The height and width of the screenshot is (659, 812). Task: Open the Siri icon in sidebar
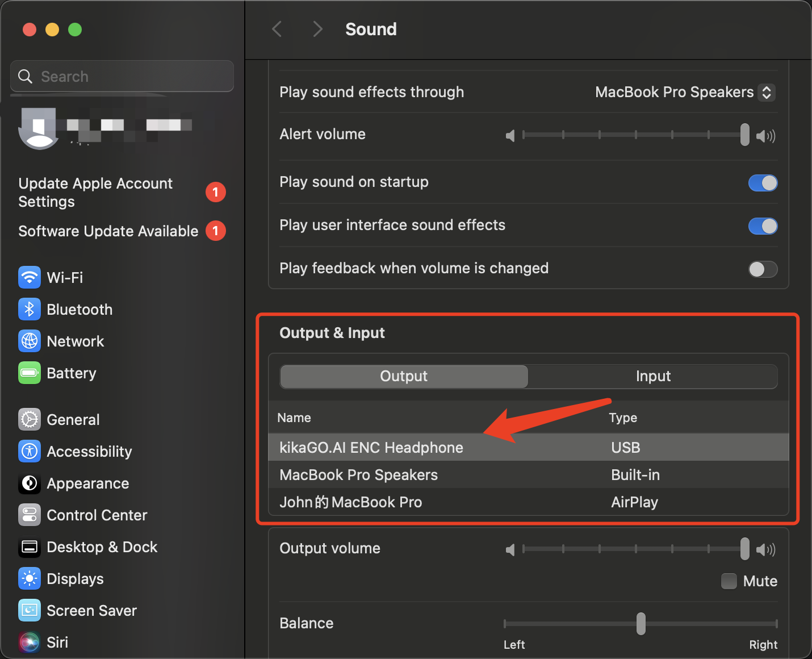(30, 643)
